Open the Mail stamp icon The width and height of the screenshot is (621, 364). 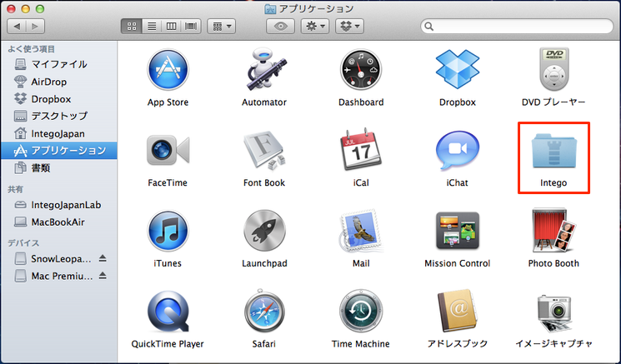pyautogui.click(x=361, y=231)
